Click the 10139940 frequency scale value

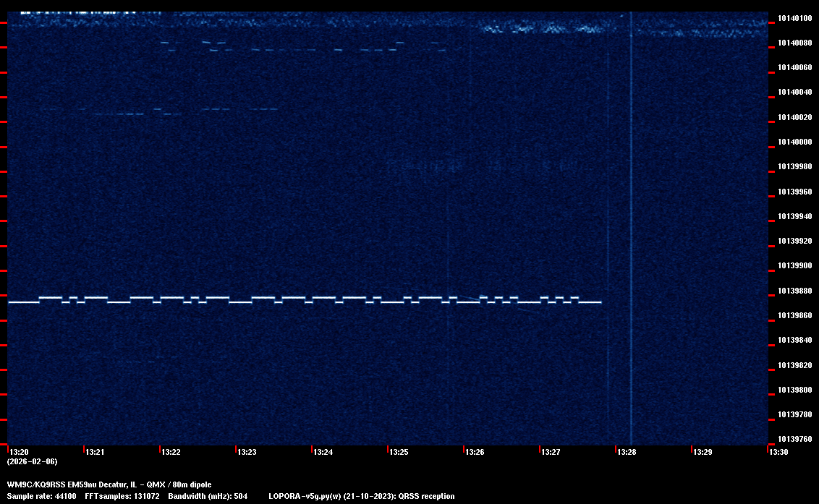(794, 216)
